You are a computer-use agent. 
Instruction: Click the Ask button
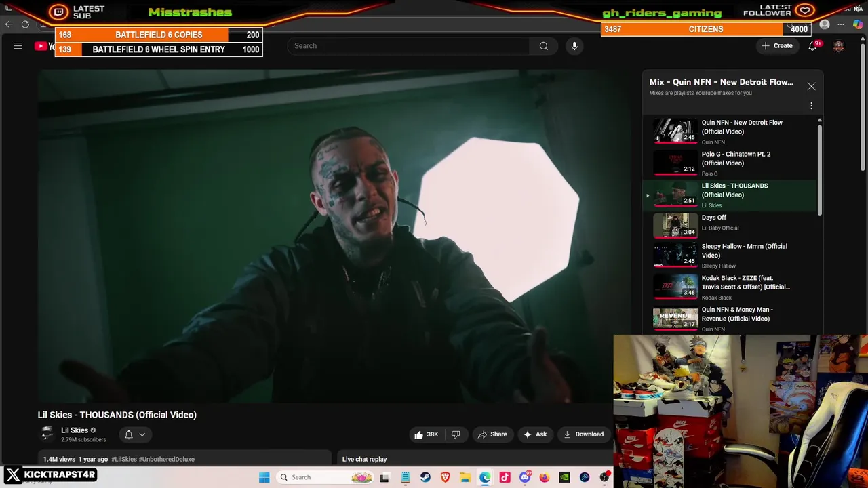(535, 434)
